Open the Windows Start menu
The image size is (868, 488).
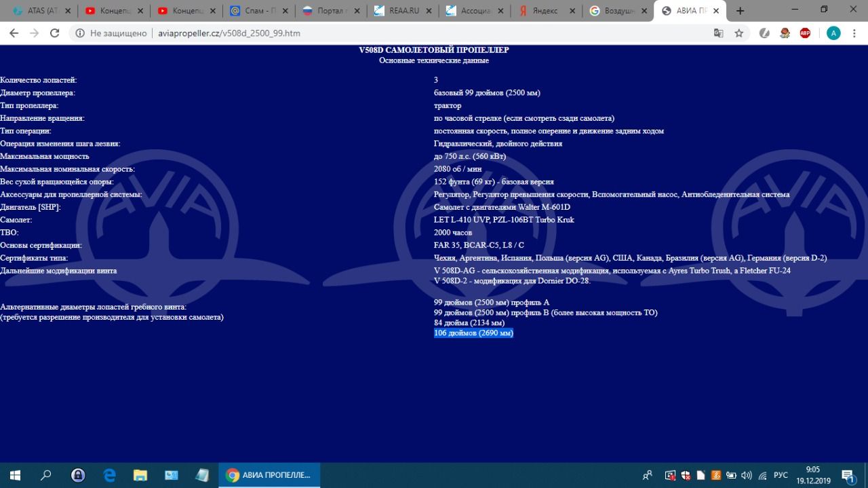coord(14,475)
